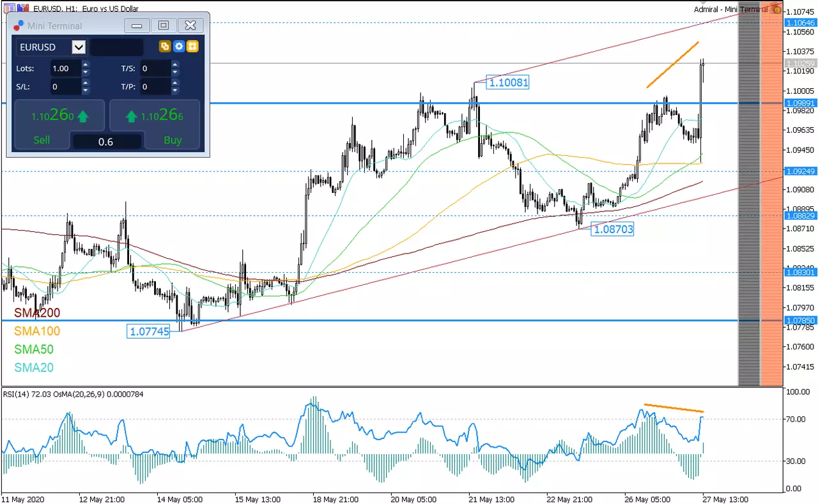Lower the S/L value with its down arrow

pyautogui.click(x=86, y=91)
